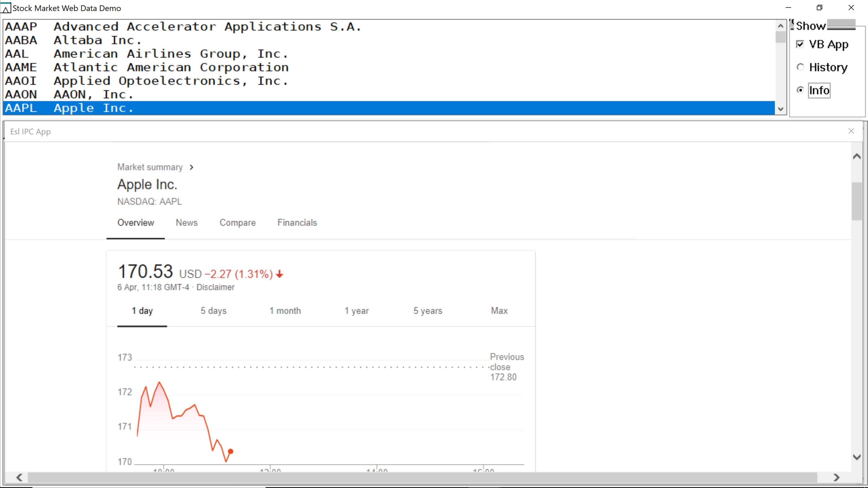Click the Market summary chevron arrow

191,167
